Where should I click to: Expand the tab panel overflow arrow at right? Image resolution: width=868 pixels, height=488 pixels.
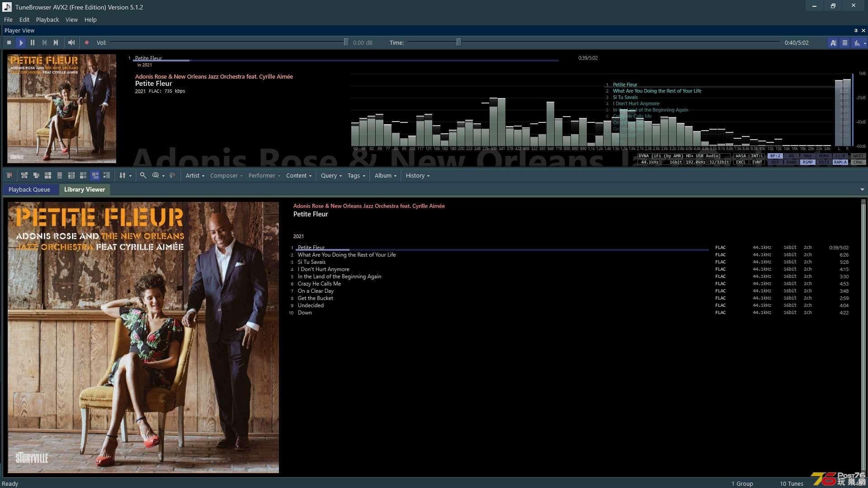[x=862, y=189]
